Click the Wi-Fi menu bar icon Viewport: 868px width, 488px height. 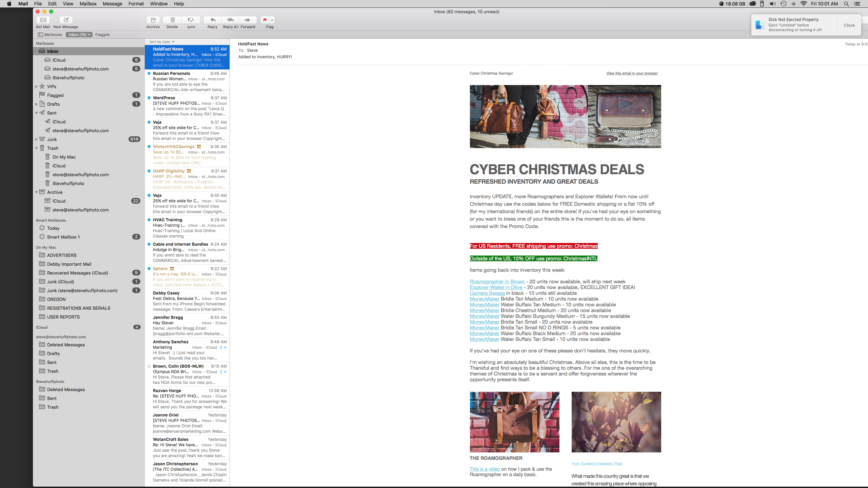click(x=804, y=4)
